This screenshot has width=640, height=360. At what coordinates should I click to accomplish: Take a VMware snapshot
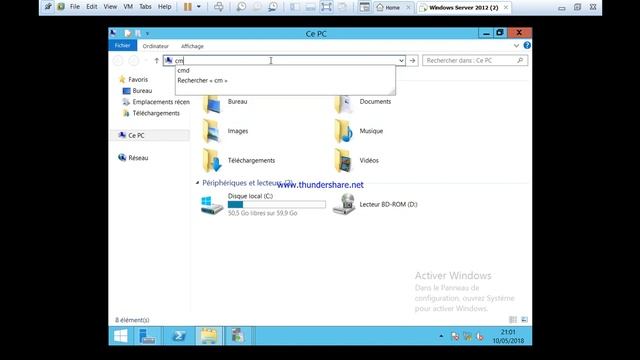coord(241,7)
